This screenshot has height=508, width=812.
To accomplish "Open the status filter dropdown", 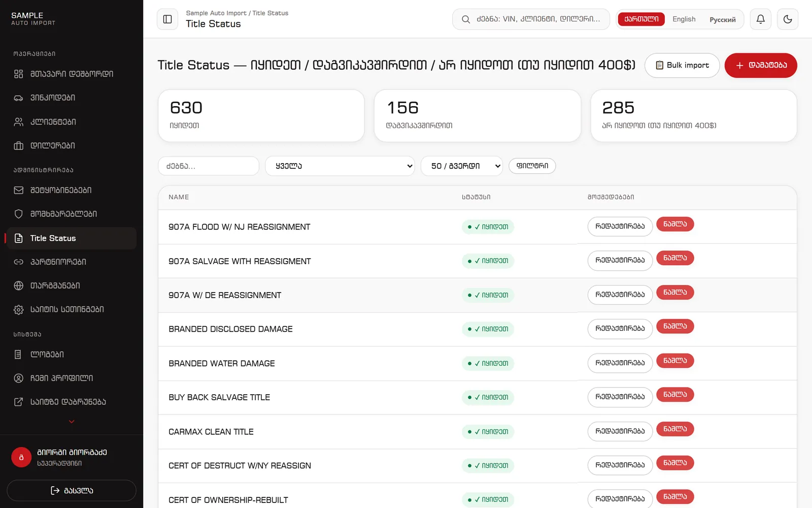I will click(340, 166).
